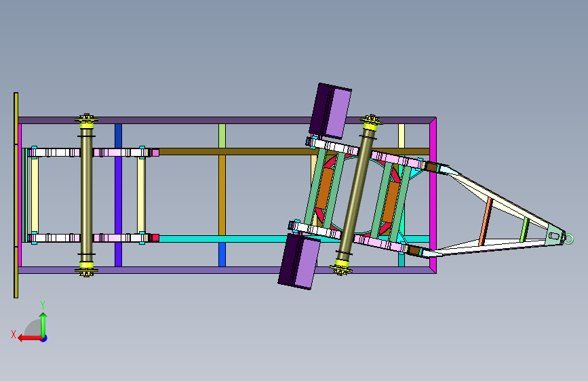Click the green Y axis arrow of the triad
The width and height of the screenshot is (588, 381).
(x=43, y=324)
